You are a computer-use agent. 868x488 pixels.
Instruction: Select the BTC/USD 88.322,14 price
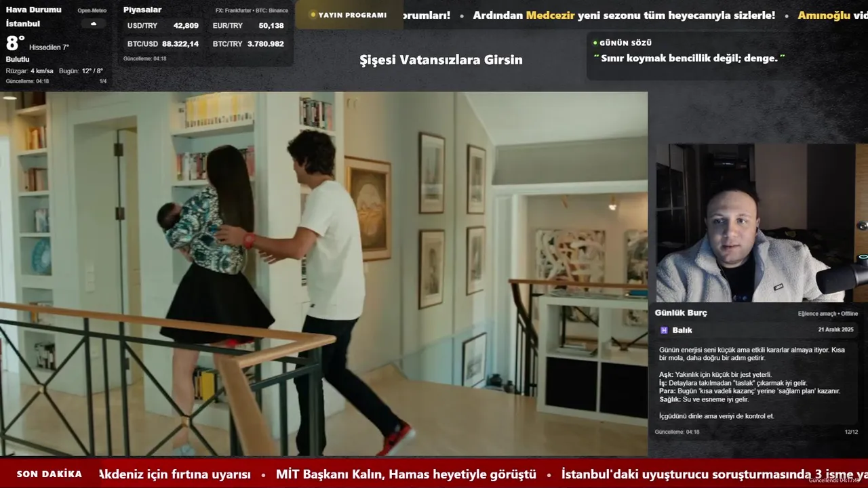(x=163, y=43)
